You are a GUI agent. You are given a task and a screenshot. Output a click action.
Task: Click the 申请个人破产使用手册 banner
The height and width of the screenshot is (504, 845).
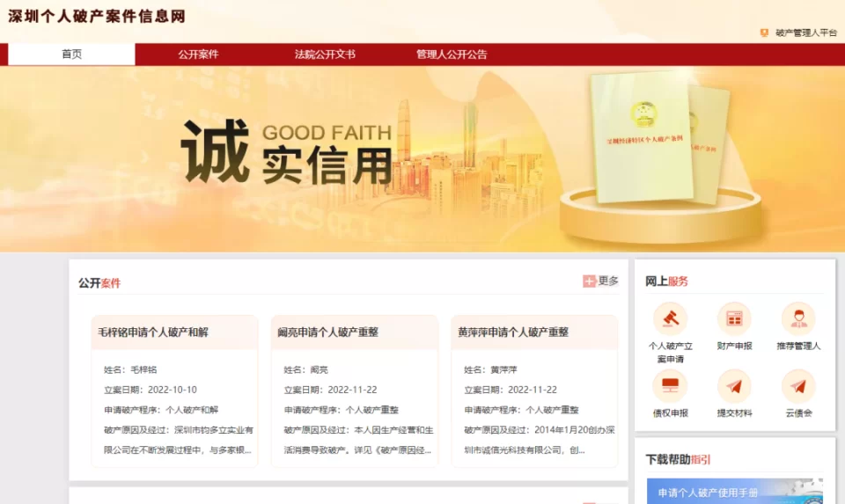click(x=734, y=491)
